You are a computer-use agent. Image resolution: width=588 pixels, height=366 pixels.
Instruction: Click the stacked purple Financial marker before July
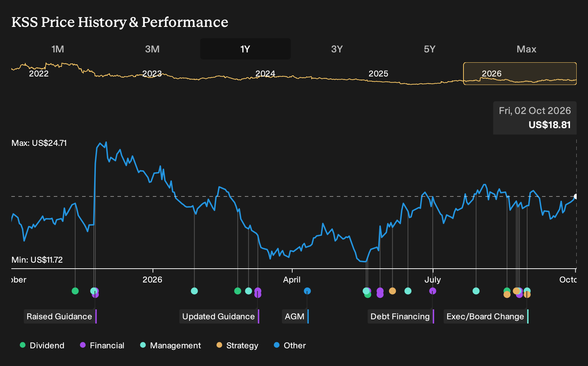point(380,293)
